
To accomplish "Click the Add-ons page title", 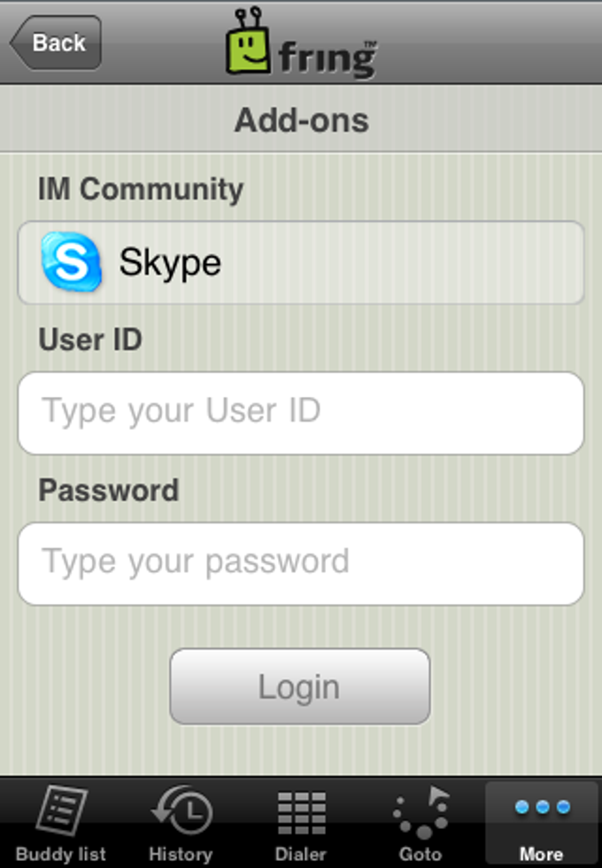I will click(x=302, y=120).
